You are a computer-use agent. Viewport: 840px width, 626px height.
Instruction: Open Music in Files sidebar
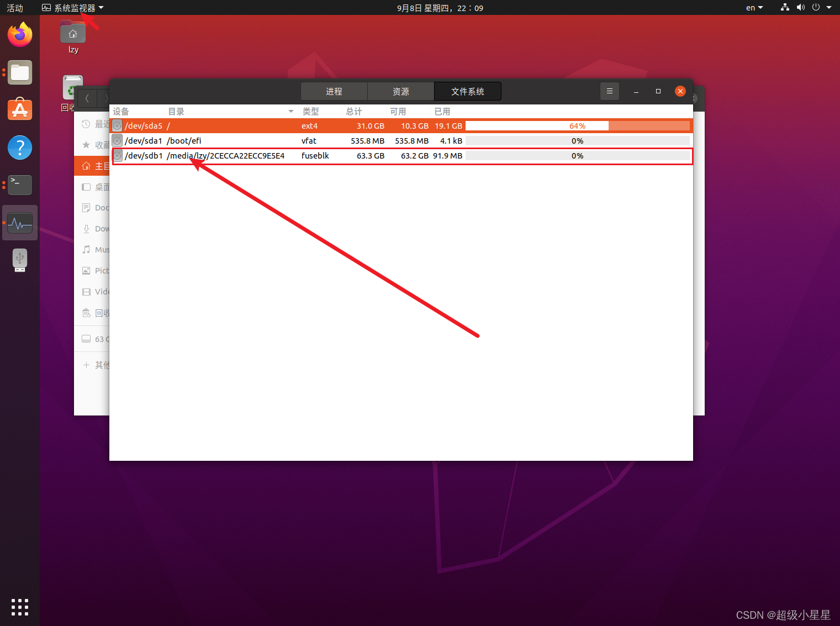pyautogui.click(x=92, y=250)
